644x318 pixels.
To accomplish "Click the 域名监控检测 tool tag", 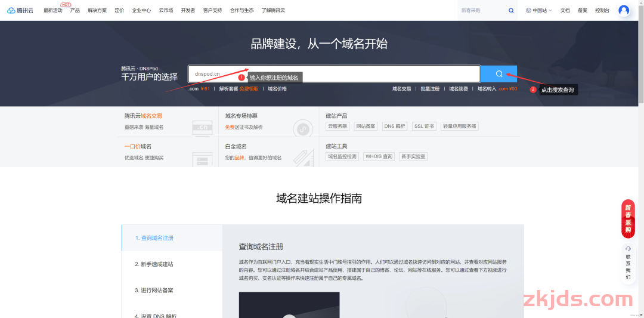I will point(342,156).
